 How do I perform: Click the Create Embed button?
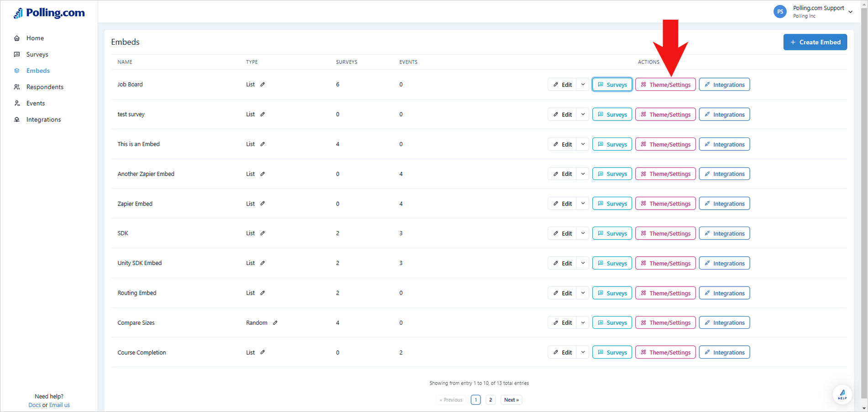[x=815, y=42]
